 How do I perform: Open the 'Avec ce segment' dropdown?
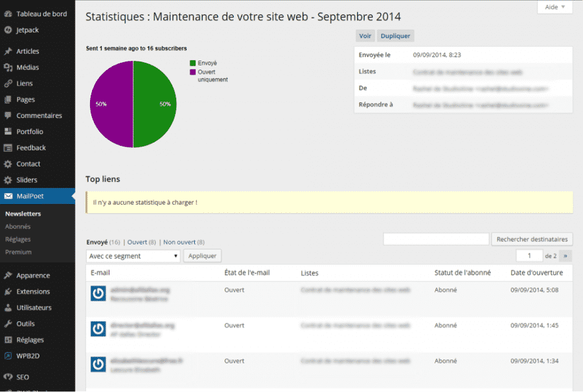coord(133,256)
